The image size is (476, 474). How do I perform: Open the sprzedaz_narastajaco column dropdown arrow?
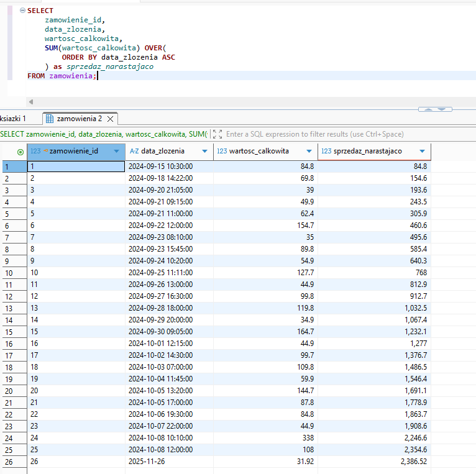423,151
